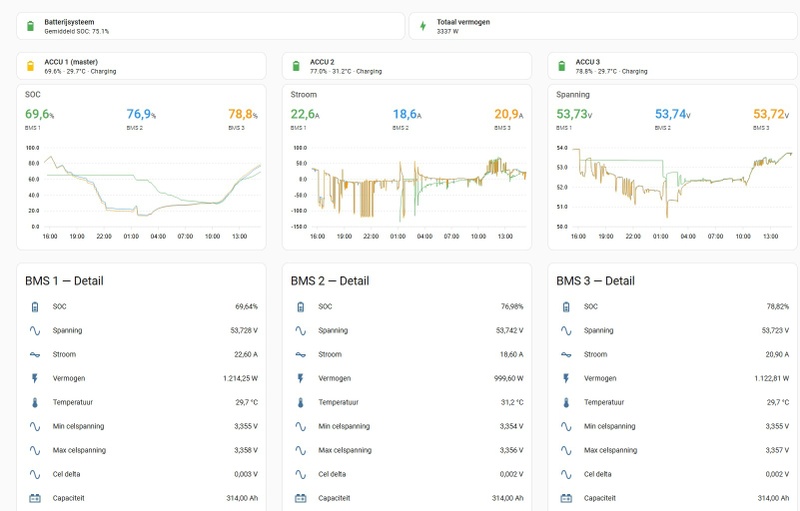Select the 76,9% BMS 2 SOC value

(141, 114)
